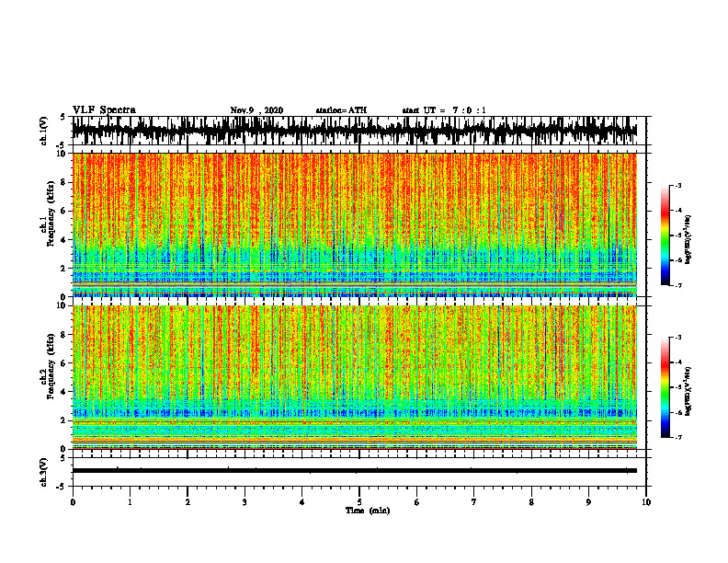Click the ch.1 color bar log(PSD) label
This screenshot has height=563, width=728.
click(688, 240)
